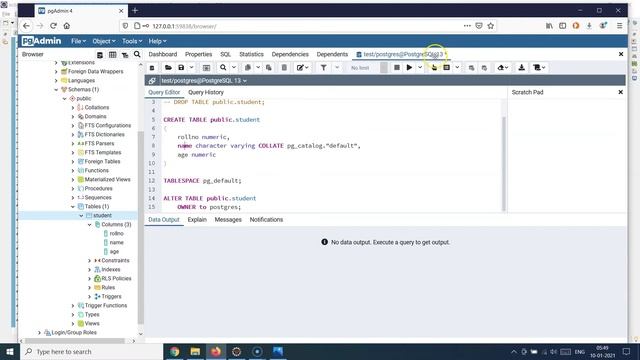Screen dimensions: 640x360
Task: Open the Macros dropdown icon
Action: [x=539, y=68]
